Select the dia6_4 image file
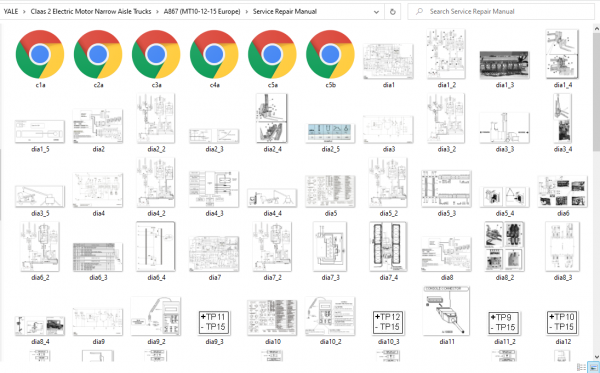Image resolution: width=600 pixels, height=373 pixels. point(156,246)
